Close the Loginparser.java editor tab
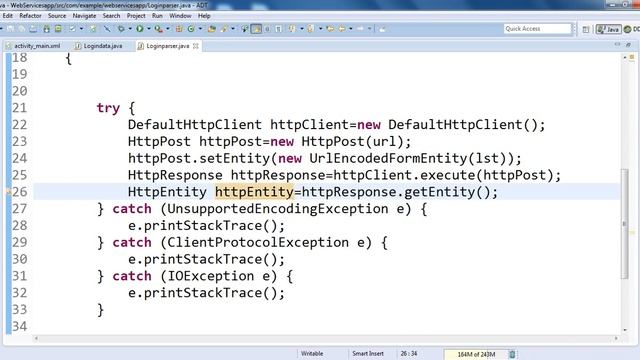 [196, 46]
